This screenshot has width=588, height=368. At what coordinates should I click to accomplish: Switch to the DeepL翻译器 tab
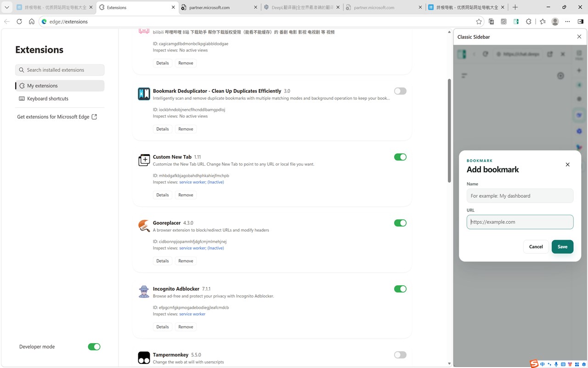pyautogui.click(x=302, y=7)
